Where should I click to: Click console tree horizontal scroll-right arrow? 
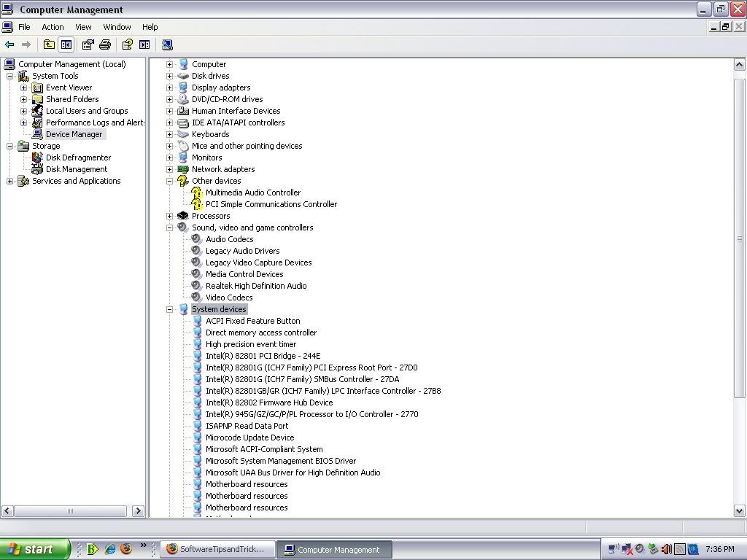pyautogui.click(x=138, y=511)
